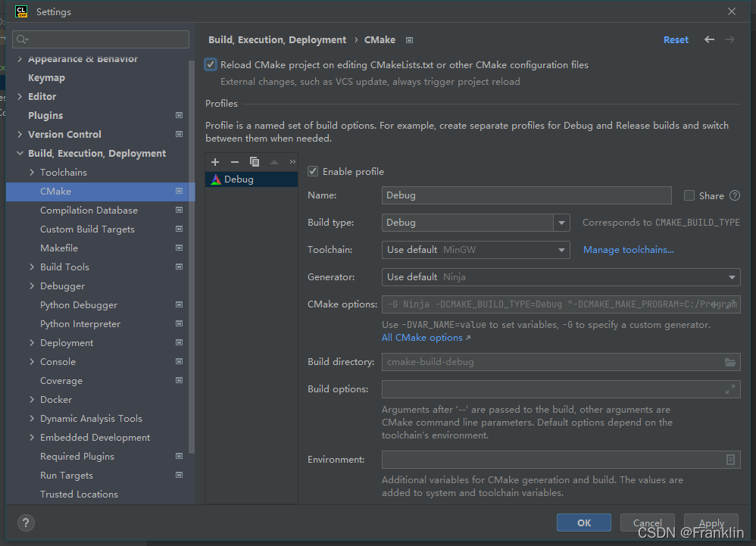Move the profile up with the arrow
Viewport: 756px width, 546px height.
pos(274,162)
